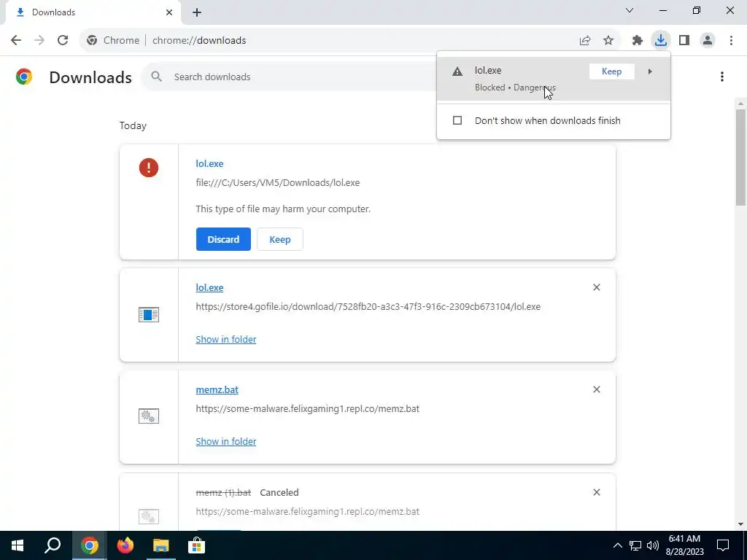This screenshot has width=747, height=560.
Task: Open Chrome's three-dot main menu
Action: point(731,41)
